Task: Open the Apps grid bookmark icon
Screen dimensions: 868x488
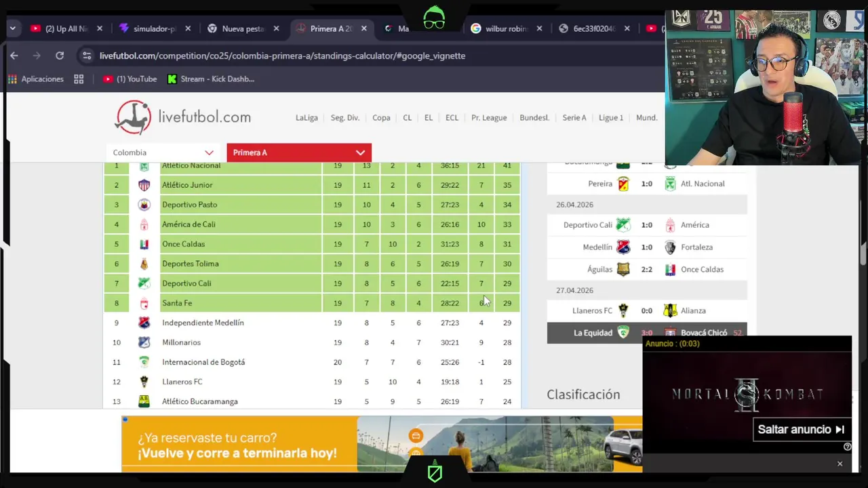Action: click(79, 79)
